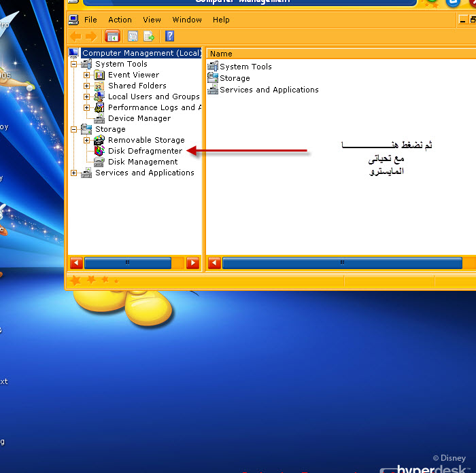
Task: Click Storage icon in right pane
Action: click(213, 77)
